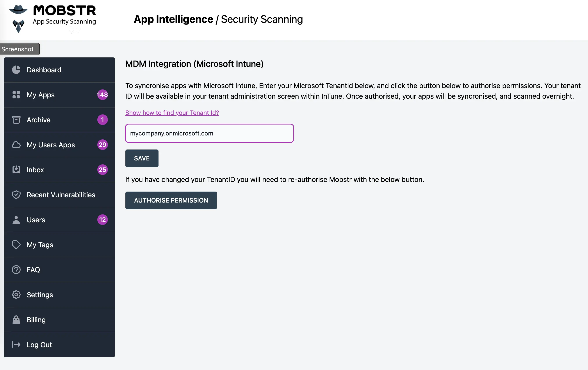
Task: Select the Dashboard pie chart icon
Action: 16,69
